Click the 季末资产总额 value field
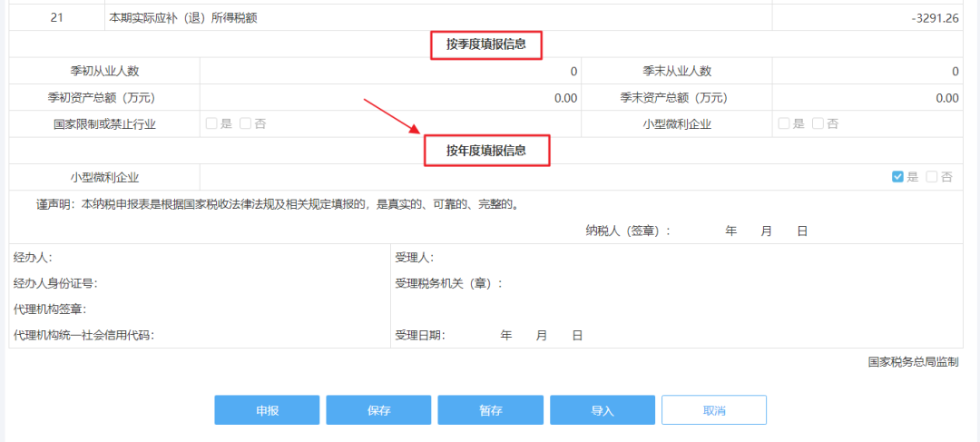The width and height of the screenshot is (980, 442). point(867,98)
